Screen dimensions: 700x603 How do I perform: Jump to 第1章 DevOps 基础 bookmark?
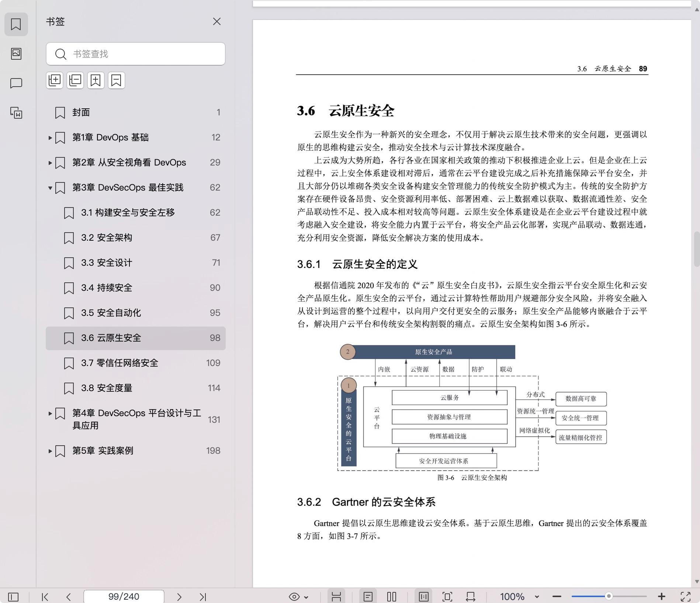[110, 137]
